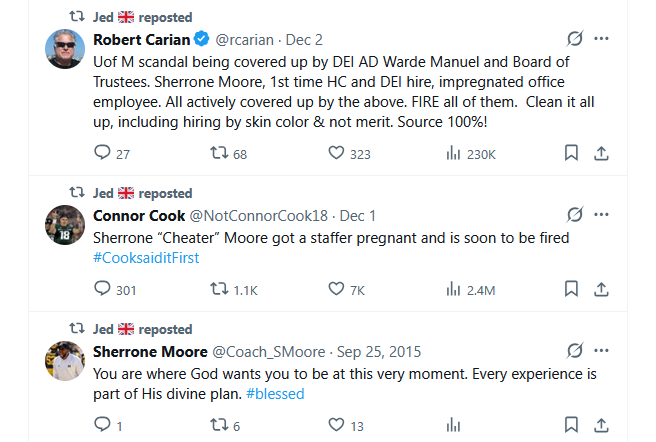Share Sherrone Moore's tweet
The height and width of the screenshot is (442, 656).
(x=601, y=425)
